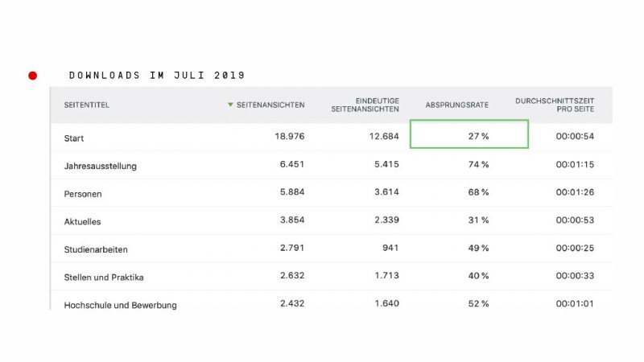Open the Hochschule und Bewerbung row
The image size is (644, 362).
pos(120,305)
